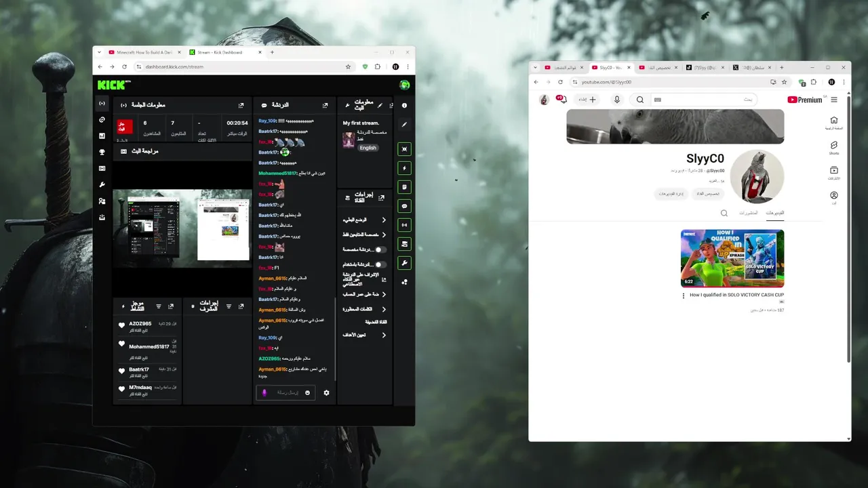The image size is (868, 488).
Task: Open the filter dropdown in activity feed panel
Action: click(x=159, y=306)
